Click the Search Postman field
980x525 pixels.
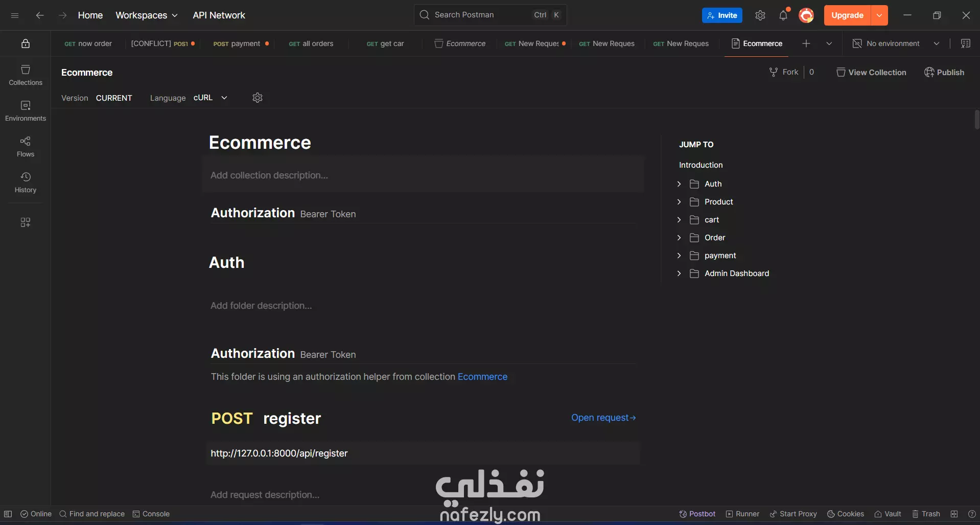(490, 15)
